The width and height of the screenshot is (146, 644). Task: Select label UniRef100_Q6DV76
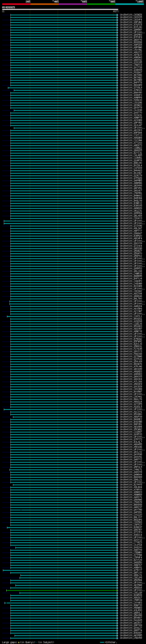(131, 40)
